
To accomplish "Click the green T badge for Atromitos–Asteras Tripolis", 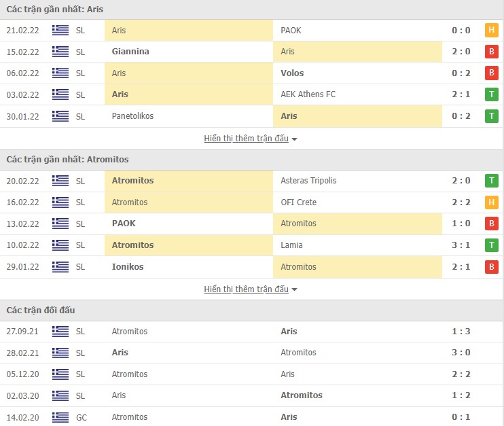I will pos(491,181).
